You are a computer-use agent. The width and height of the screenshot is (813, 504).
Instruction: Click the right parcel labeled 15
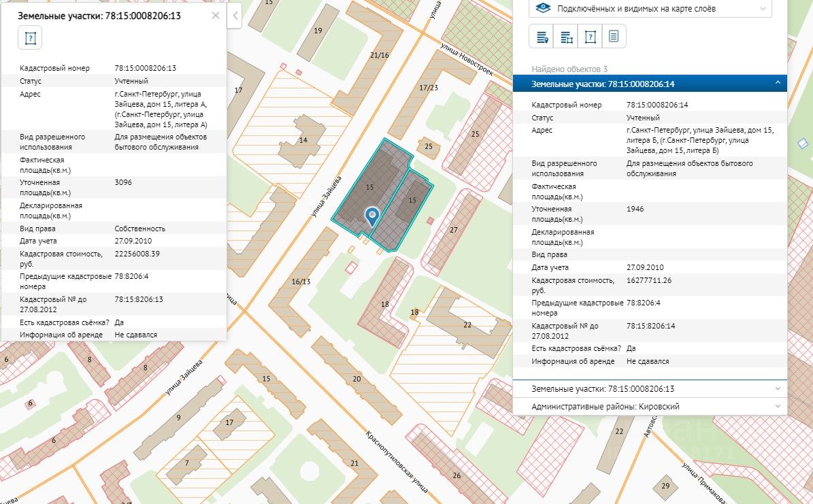click(x=412, y=200)
